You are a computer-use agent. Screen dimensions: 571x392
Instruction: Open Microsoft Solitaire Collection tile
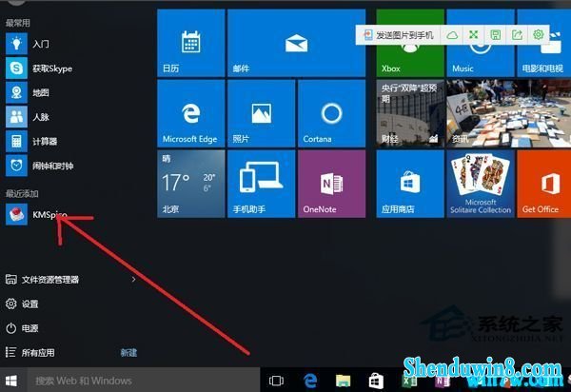[481, 184]
